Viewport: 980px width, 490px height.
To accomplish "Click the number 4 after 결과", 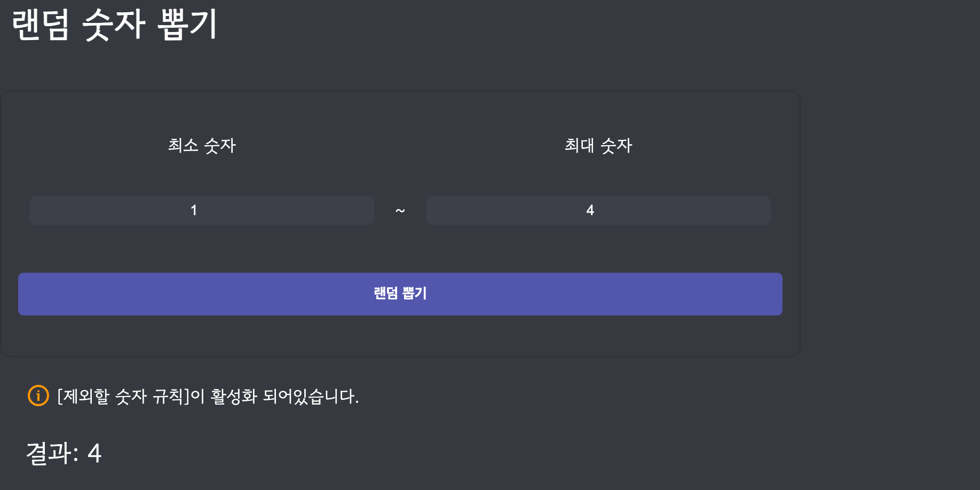I will click(x=94, y=453).
